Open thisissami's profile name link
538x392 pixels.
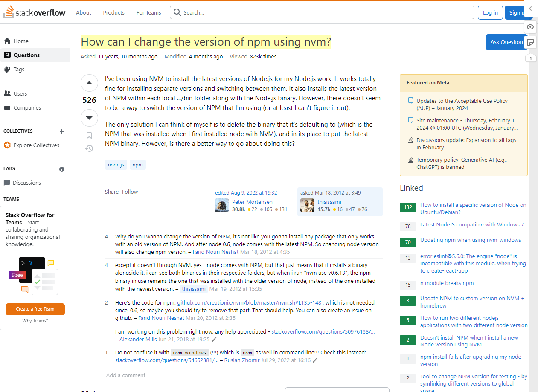[329, 202]
